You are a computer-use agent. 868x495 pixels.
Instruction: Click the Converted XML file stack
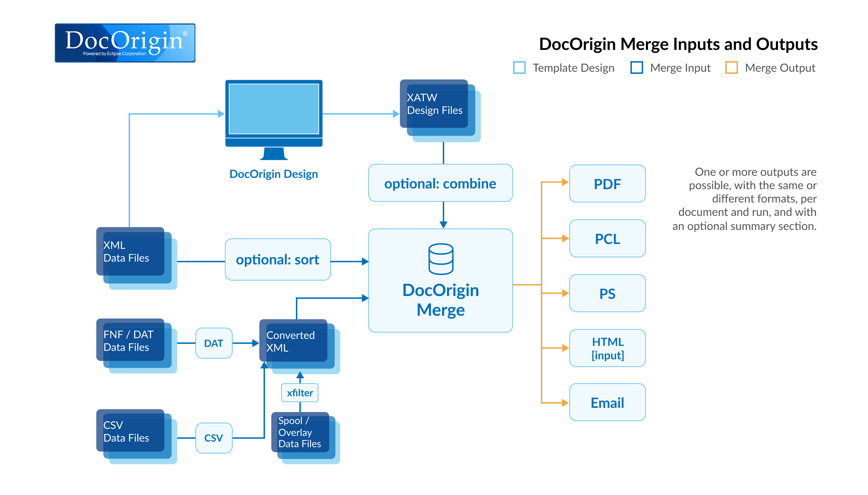(294, 342)
